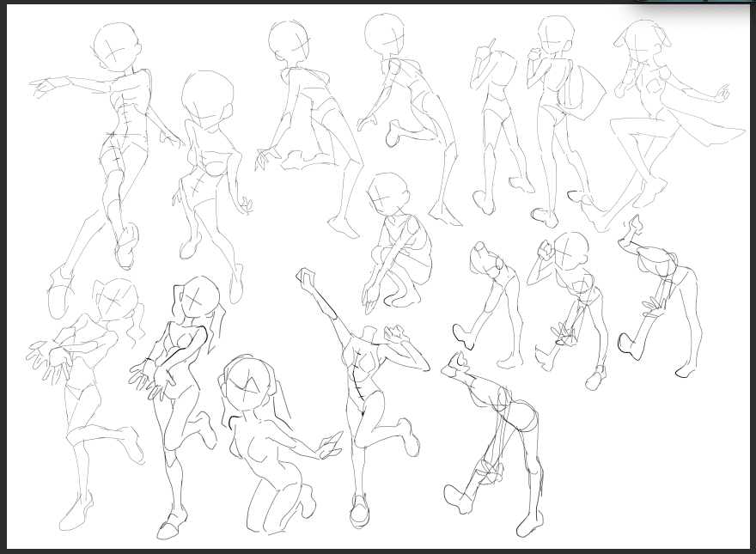Click the outstretched hand of the top-left figure
The width and height of the screenshot is (756, 554).
point(45,86)
